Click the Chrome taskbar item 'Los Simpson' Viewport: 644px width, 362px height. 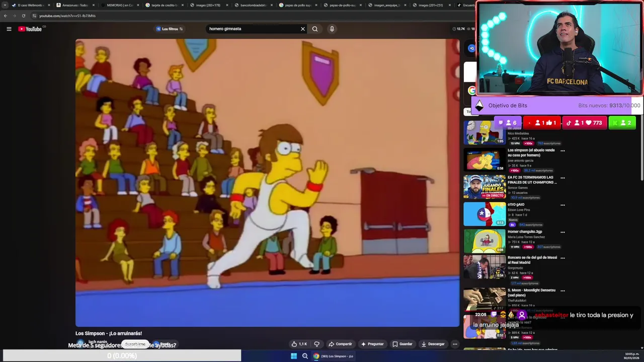(x=333, y=356)
